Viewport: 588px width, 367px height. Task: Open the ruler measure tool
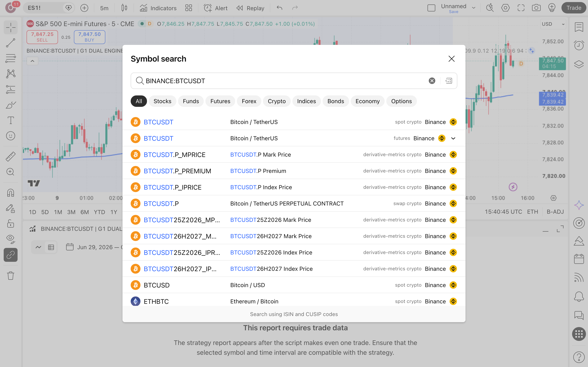(10, 156)
